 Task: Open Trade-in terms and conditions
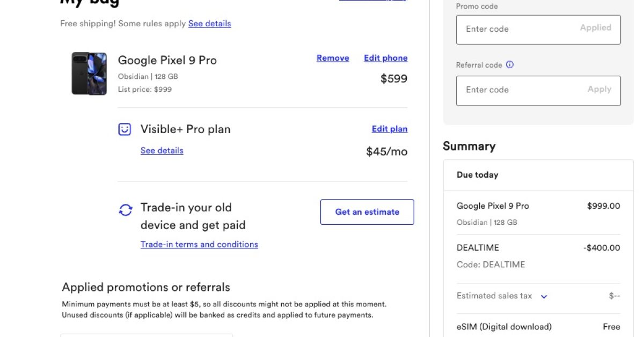199,244
